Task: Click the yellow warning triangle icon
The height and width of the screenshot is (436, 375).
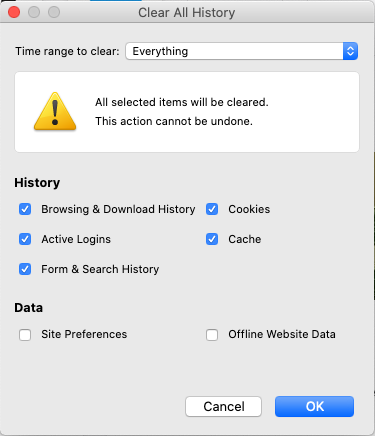Action: pyautogui.click(x=55, y=111)
